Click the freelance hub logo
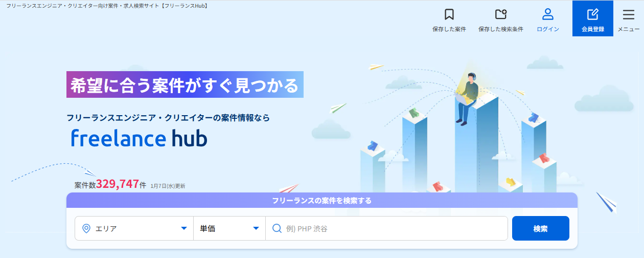Viewport: 644px width, 258px height. (139, 138)
